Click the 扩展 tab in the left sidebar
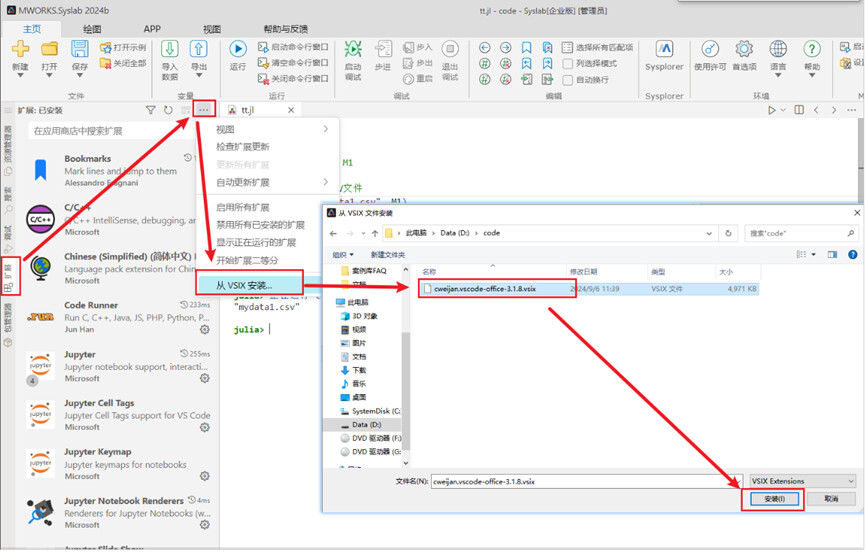Screen dimensions: 865x552 point(9,276)
